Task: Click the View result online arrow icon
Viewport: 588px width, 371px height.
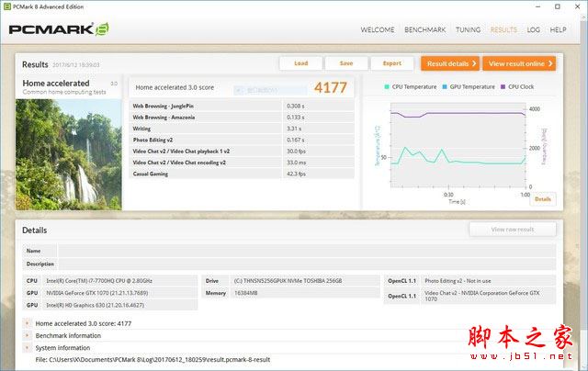Action: tap(550, 63)
